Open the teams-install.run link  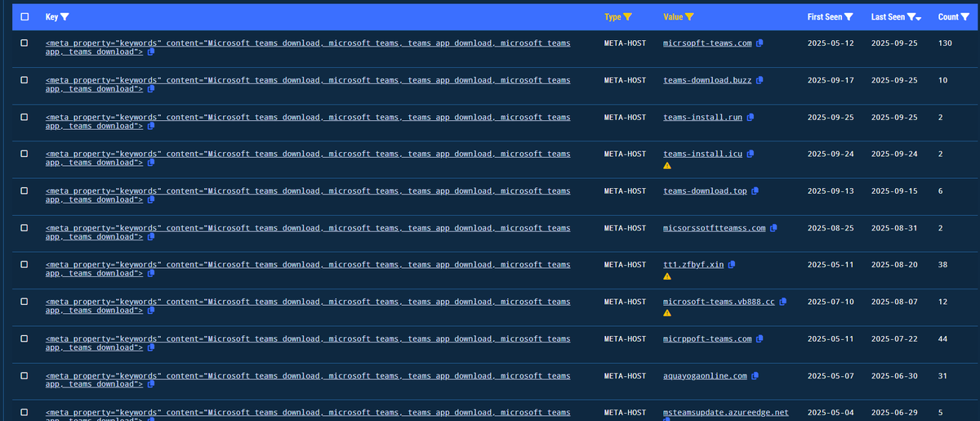pyautogui.click(x=702, y=117)
